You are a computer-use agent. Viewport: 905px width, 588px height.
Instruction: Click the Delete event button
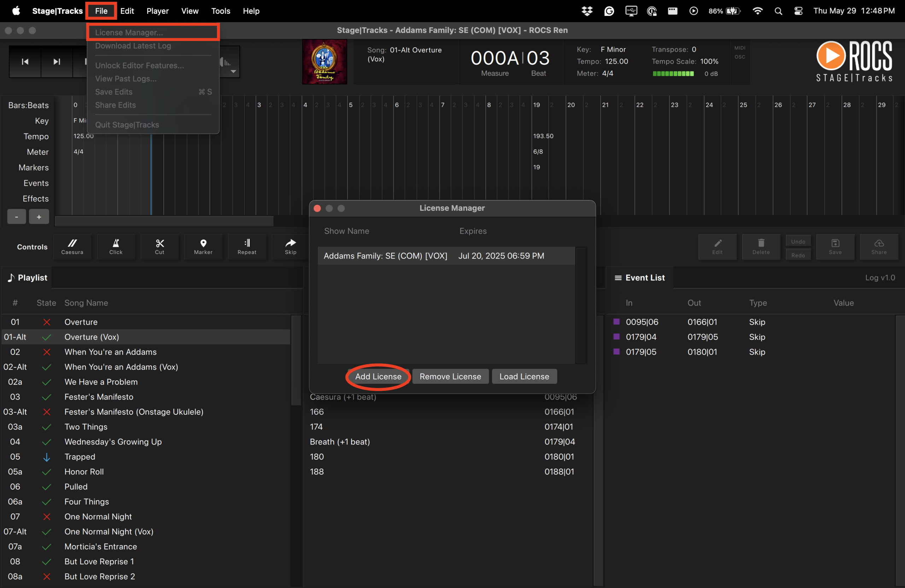[x=761, y=247]
